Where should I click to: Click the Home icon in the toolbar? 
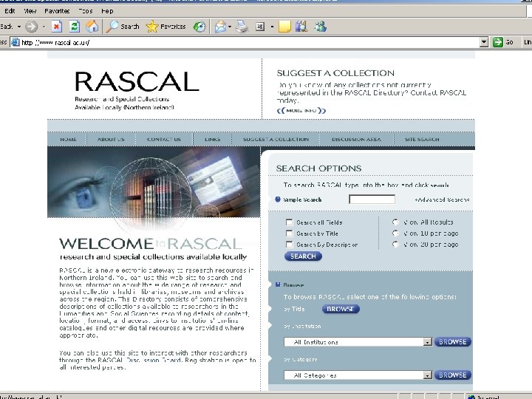point(92,27)
